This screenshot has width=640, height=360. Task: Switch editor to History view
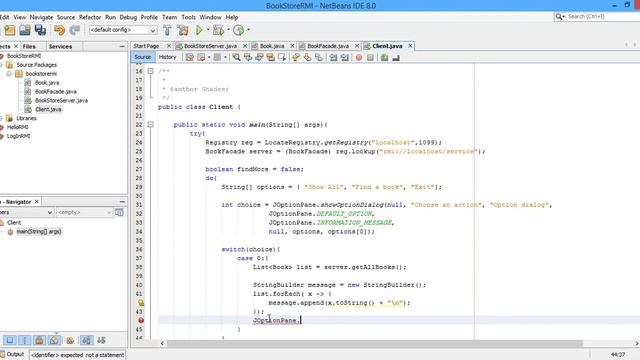167,57
